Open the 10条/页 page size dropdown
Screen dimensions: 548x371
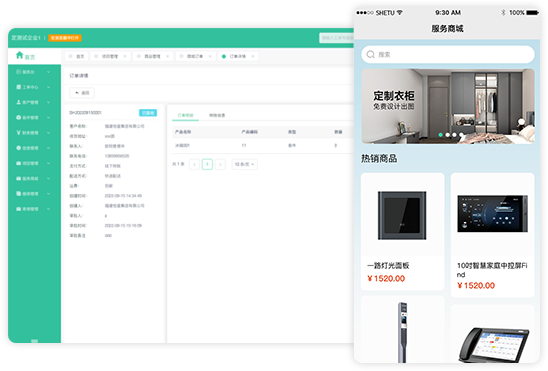tap(245, 164)
